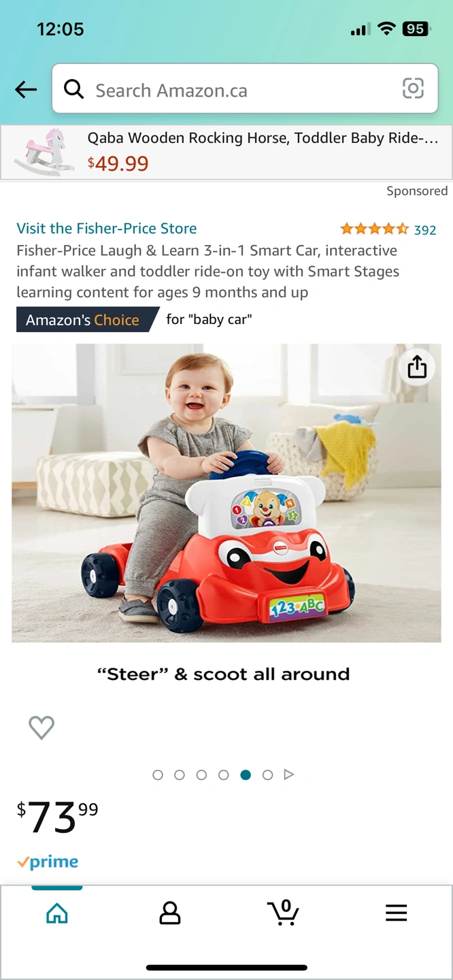Tap the magnifying glass search icon
Image resolution: width=453 pixels, height=980 pixels.
point(73,88)
